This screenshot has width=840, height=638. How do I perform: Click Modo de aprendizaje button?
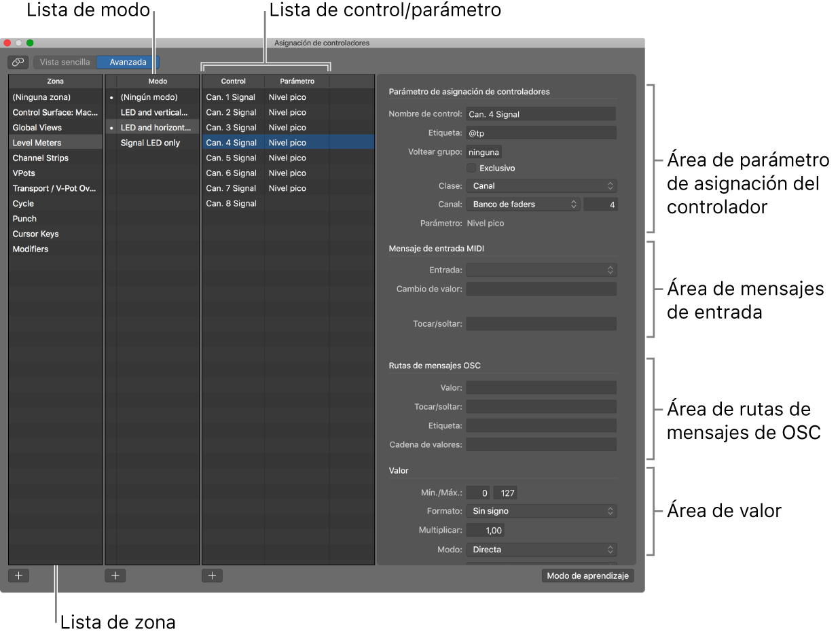pos(588,575)
